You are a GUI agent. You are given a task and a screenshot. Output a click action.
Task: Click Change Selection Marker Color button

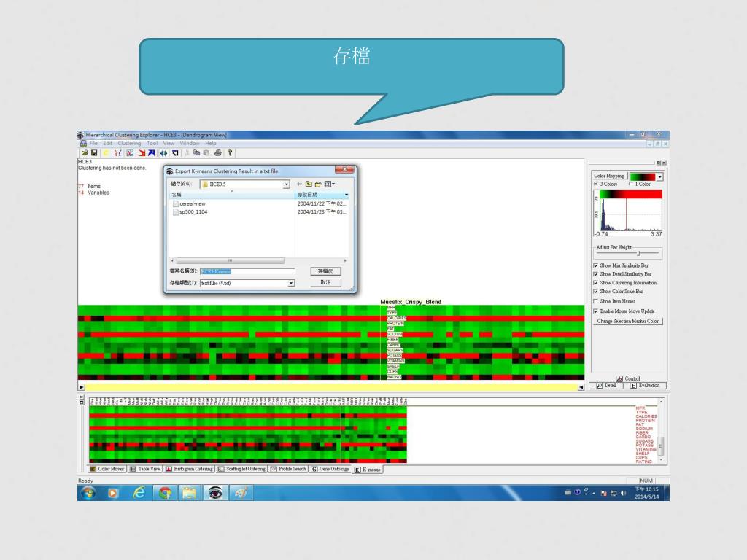pos(628,322)
